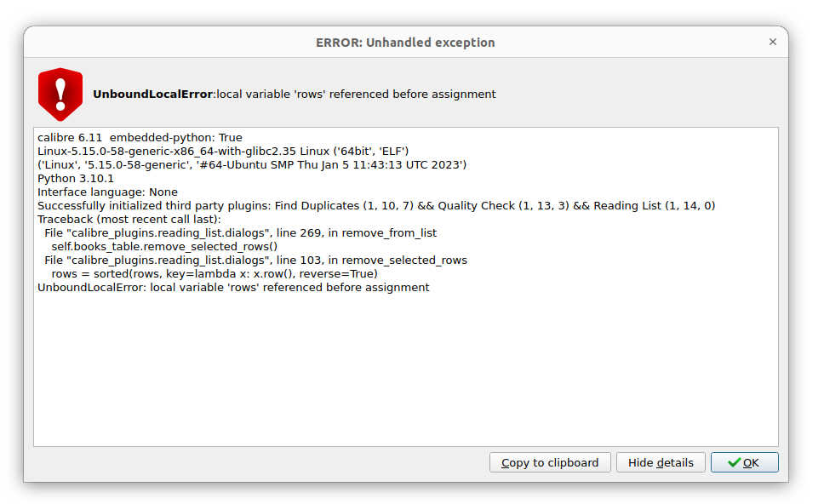Click the last UnboundLocalError line in details
This screenshot has height=504, width=824.
(233, 288)
